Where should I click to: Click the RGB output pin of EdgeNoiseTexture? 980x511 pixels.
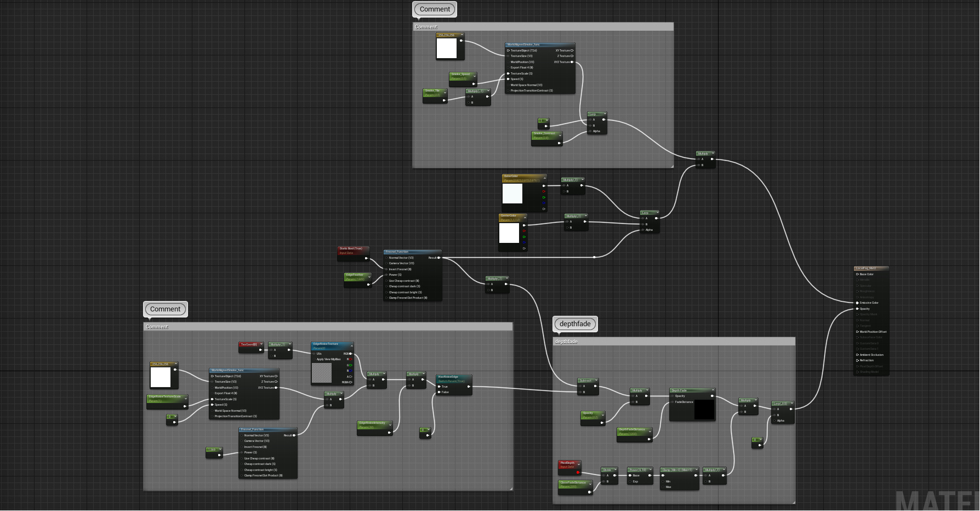pyautogui.click(x=351, y=354)
